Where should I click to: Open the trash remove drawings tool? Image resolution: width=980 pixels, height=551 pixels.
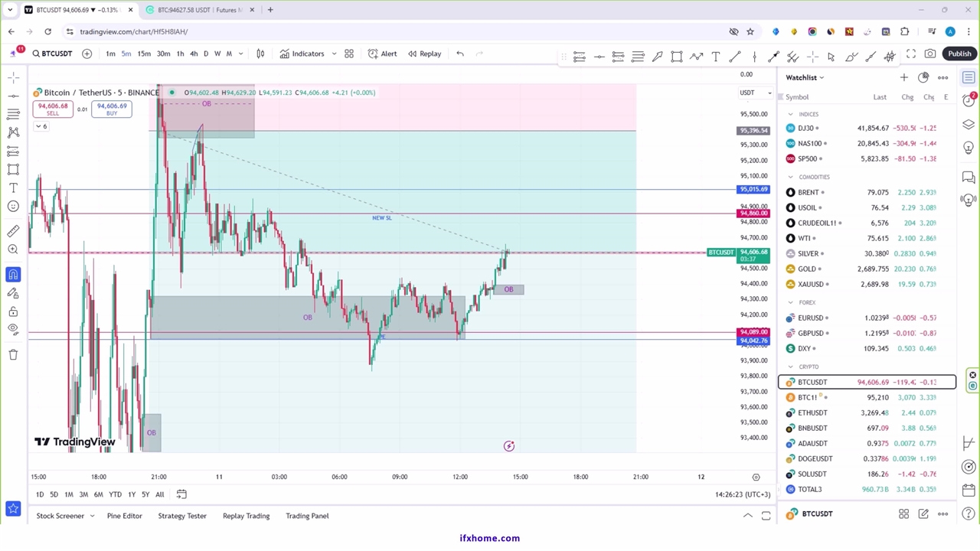click(13, 354)
